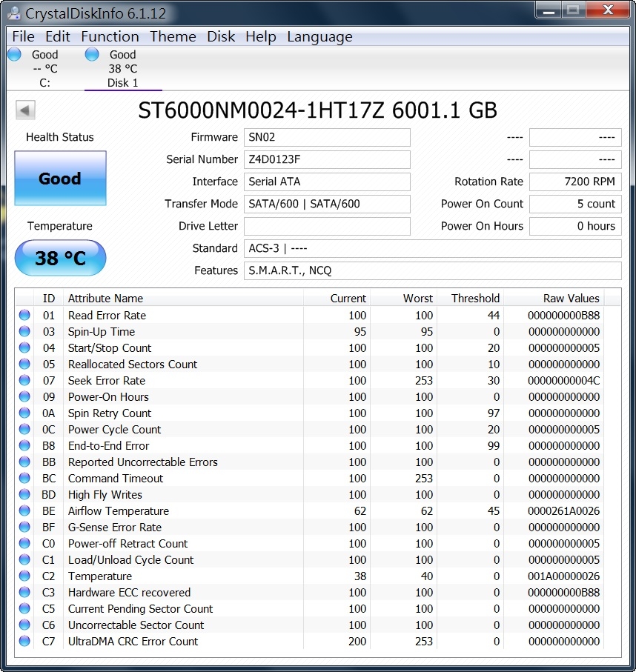Click raw value 00000000004C
The width and height of the screenshot is (636, 672).
pyautogui.click(x=563, y=381)
